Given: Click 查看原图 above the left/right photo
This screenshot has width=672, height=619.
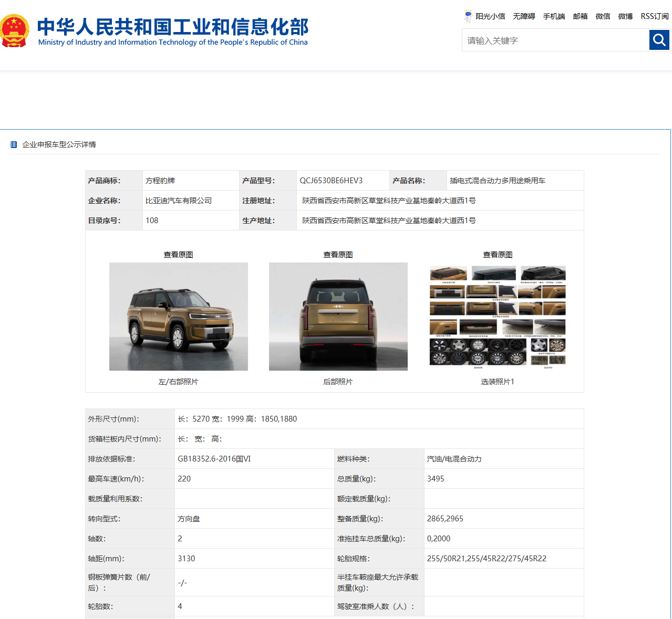Looking at the screenshot, I should [x=178, y=255].
